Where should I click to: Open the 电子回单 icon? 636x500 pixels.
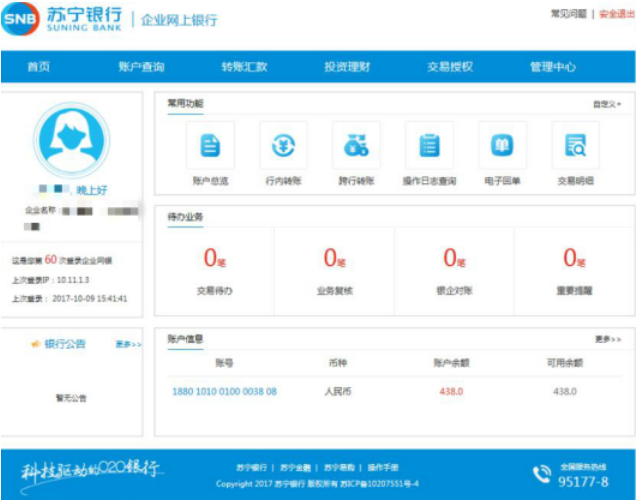pyautogui.click(x=502, y=146)
